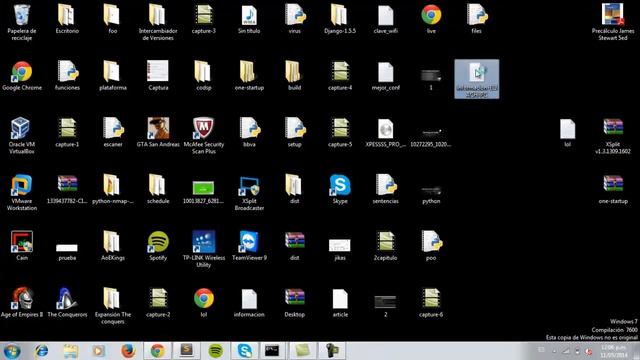Select the poo Python file

pyautogui.click(x=431, y=242)
